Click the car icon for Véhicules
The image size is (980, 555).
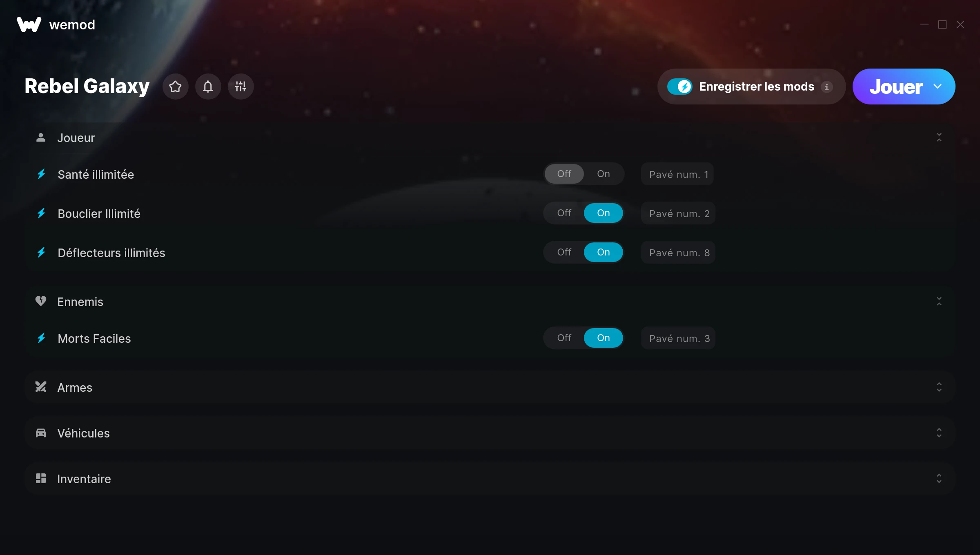[x=41, y=433]
